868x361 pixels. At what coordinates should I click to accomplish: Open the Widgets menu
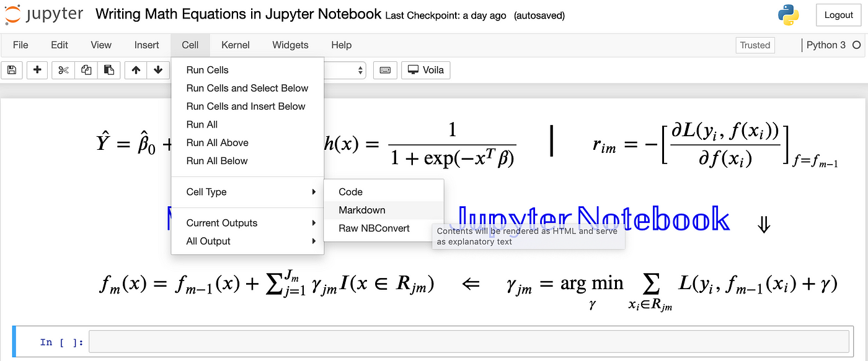[x=290, y=45]
